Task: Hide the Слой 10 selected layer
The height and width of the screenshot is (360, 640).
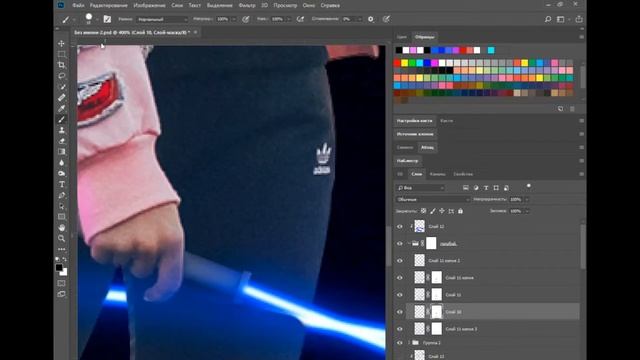Action: (x=400, y=312)
